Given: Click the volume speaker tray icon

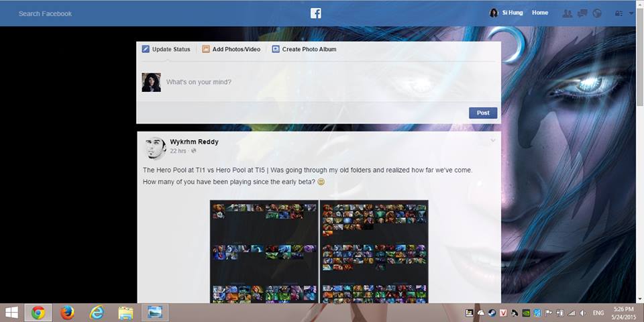Looking at the screenshot, I should [x=582, y=313].
